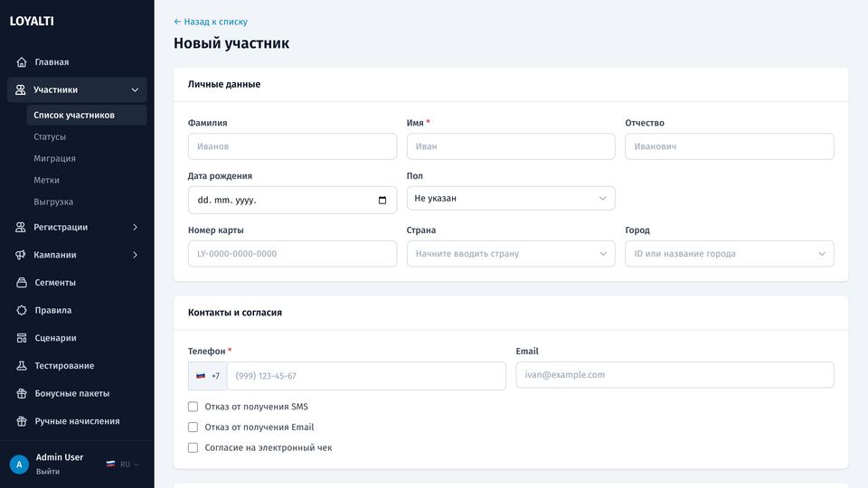Image resolution: width=868 pixels, height=488 pixels.
Task: Click the Кампании megaphone icon
Action: pos(21,255)
